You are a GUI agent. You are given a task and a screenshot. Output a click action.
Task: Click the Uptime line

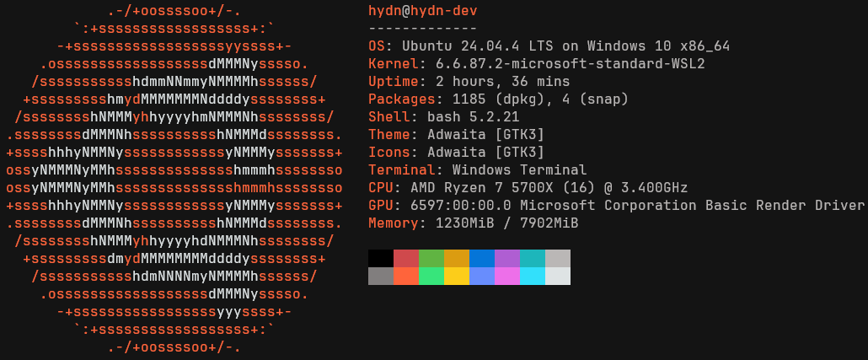(469, 82)
